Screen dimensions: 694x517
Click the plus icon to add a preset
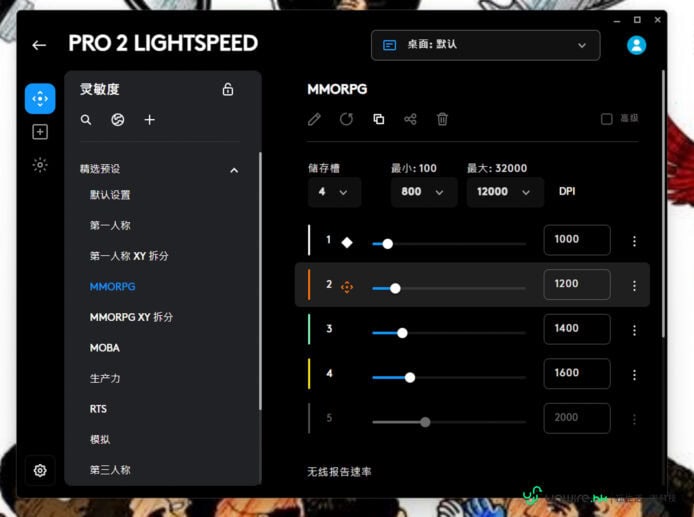click(150, 120)
